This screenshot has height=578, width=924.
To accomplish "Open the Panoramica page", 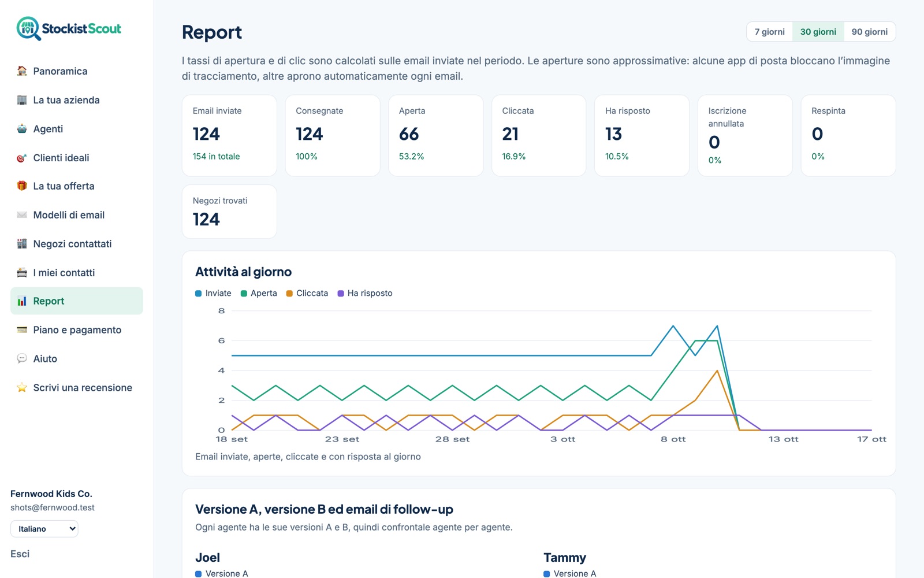I will 77,71.
